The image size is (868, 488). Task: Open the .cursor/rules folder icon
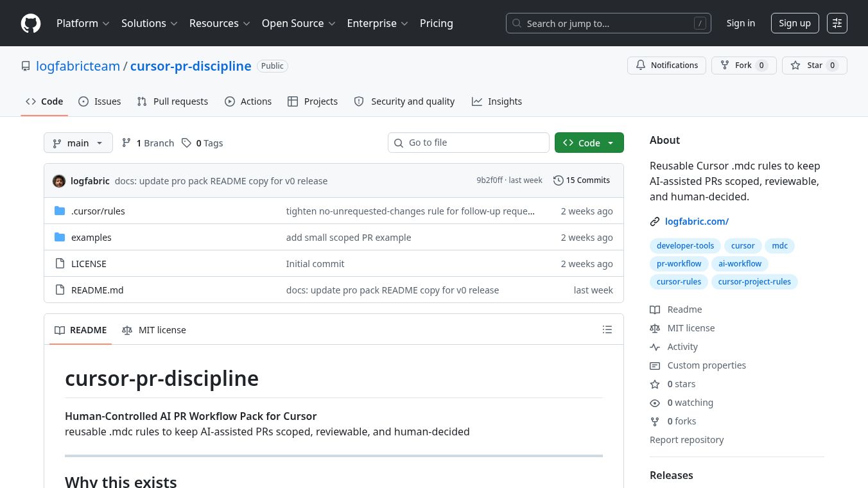tap(60, 211)
